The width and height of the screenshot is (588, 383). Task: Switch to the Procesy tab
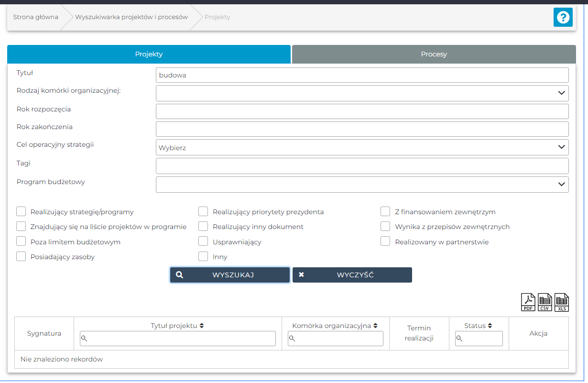434,54
